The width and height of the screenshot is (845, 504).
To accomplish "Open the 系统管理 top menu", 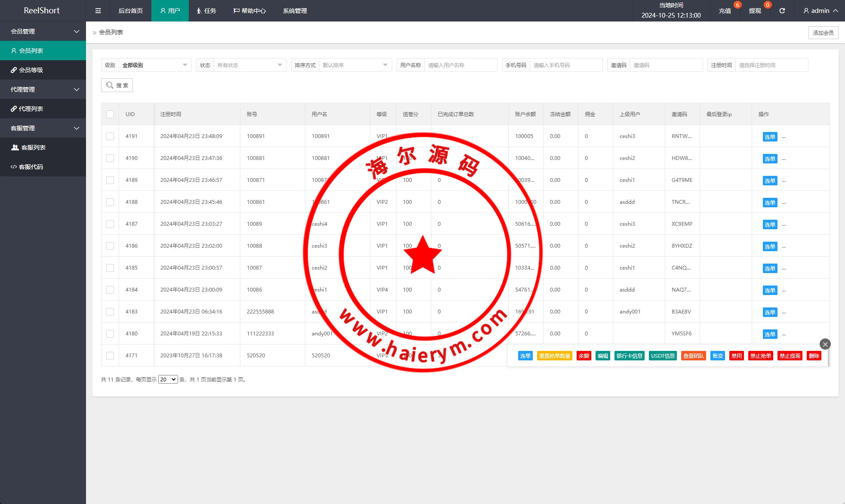I will pyautogui.click(x=295, y=11).
